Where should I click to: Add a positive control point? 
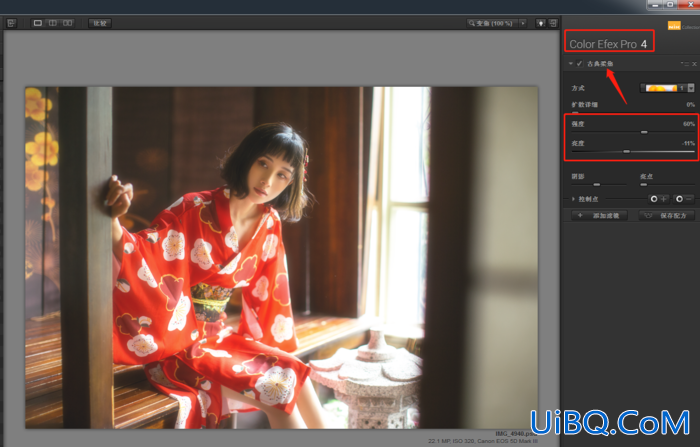click(x=659, y=199)
